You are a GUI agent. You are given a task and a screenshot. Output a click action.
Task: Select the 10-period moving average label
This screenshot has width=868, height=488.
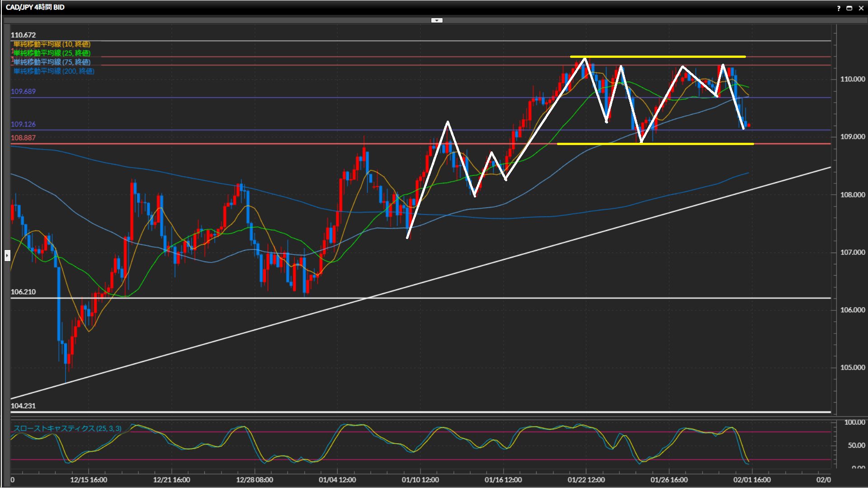52,44
